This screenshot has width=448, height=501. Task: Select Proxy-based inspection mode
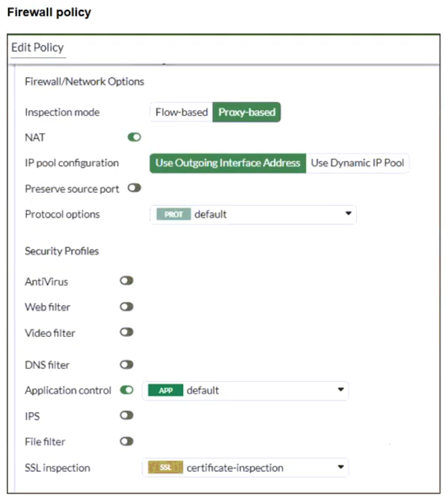point(247,112)
